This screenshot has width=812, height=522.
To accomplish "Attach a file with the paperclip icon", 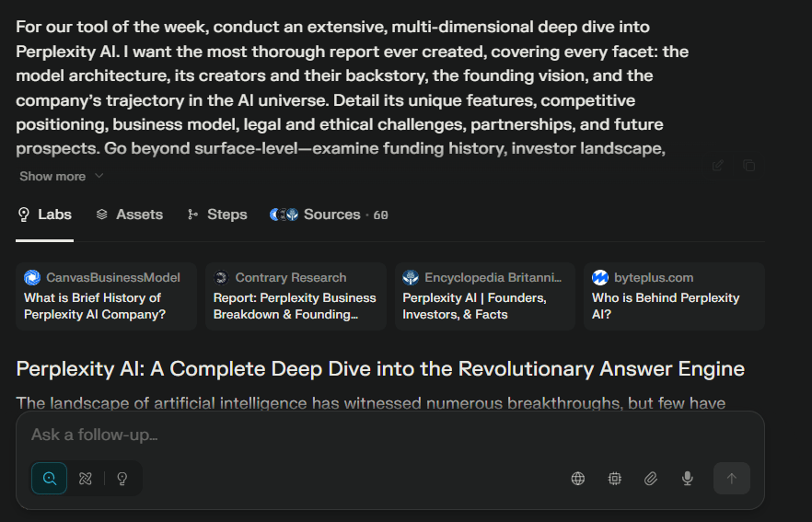I will click(x=651, y=479).
